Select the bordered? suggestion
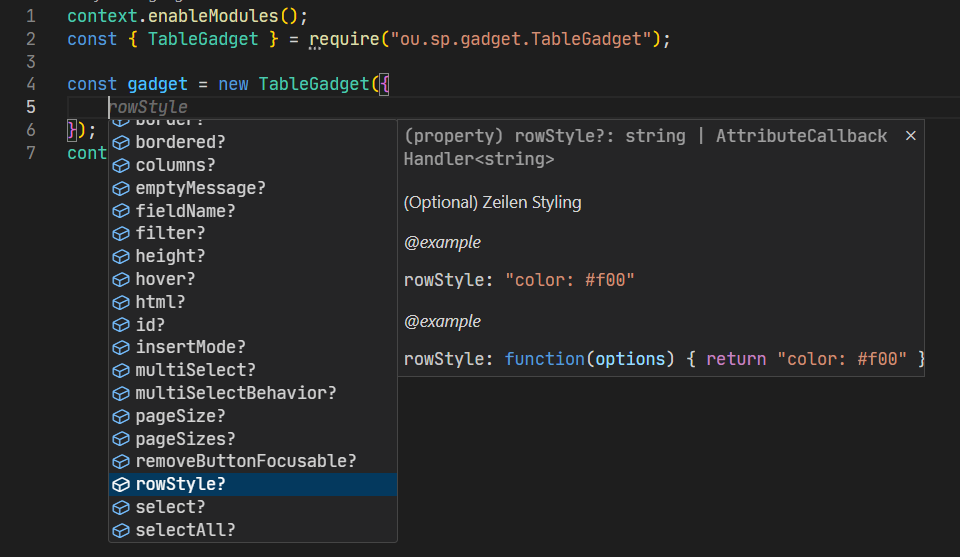960x557 pixels. click(253, 142)
